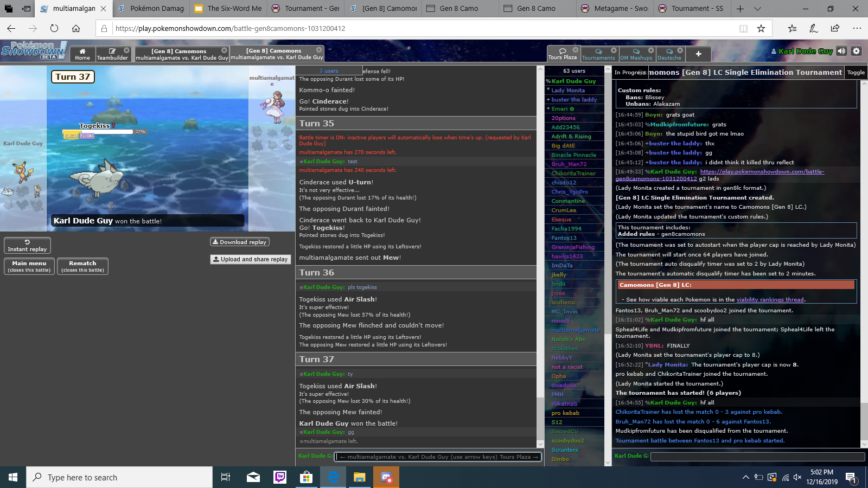Open browser reading view icon
Screen dimensions: 868x488
tap(743, 28)
